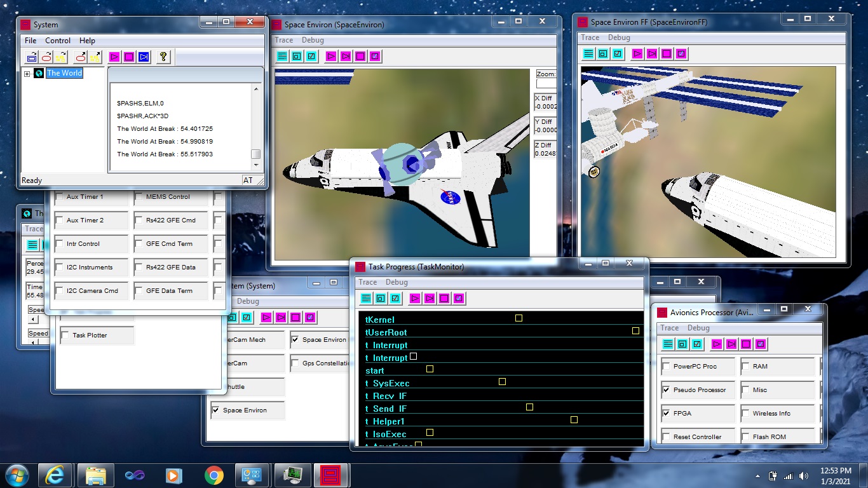Click the cyan checkmark icon in Avionics Processor toolbar
Viewport: 868px width, 488px height.
point(697,344)
